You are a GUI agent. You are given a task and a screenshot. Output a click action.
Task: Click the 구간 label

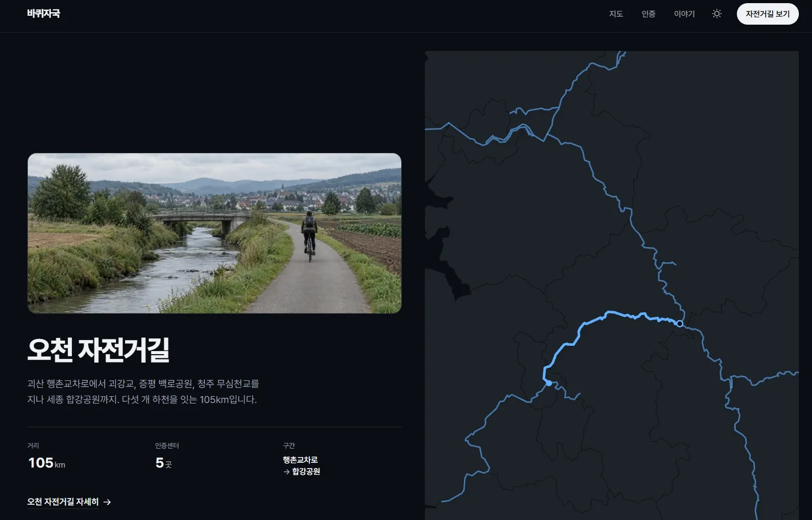tap(289, 445)
